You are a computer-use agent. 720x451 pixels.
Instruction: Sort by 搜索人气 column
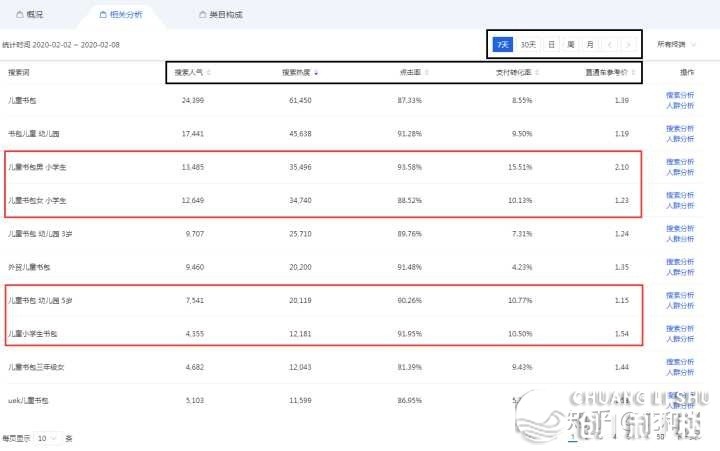tap(192, 73)
